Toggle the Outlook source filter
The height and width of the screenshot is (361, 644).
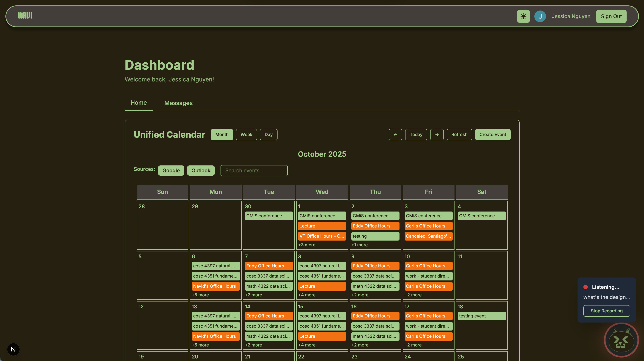pyautogui.click(x=201, y=170)
